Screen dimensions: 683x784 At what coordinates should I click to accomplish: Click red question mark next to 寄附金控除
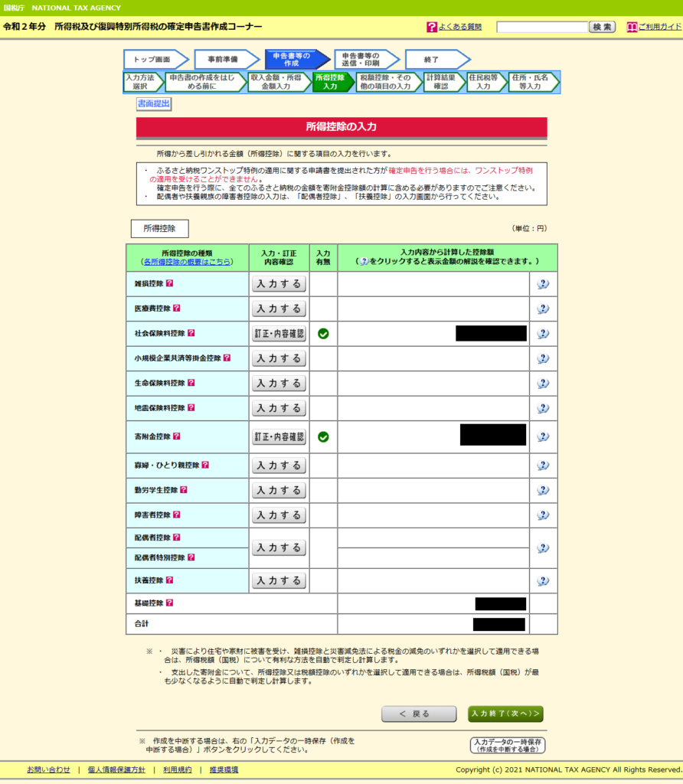[177, 436]
